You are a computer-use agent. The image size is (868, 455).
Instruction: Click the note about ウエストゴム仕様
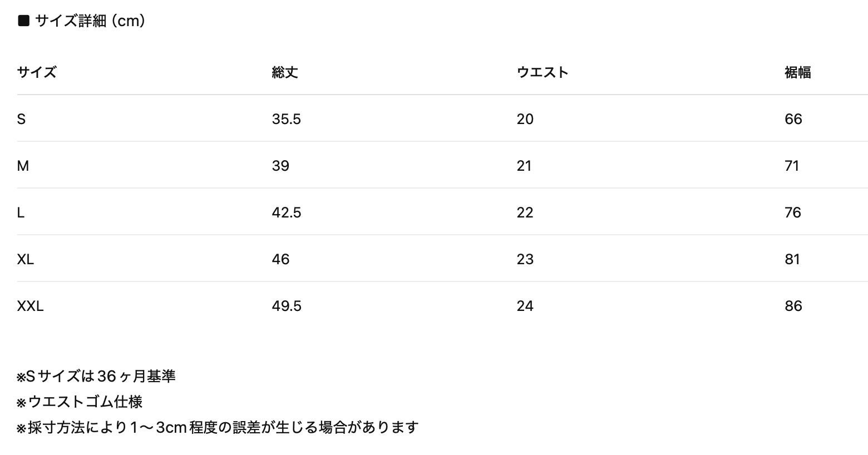pos(80,402)
